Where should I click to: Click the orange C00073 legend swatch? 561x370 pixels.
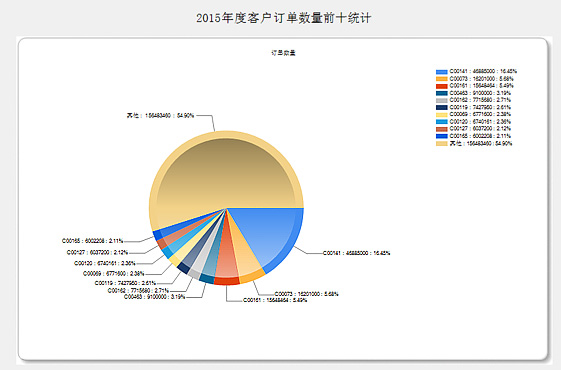442,79
